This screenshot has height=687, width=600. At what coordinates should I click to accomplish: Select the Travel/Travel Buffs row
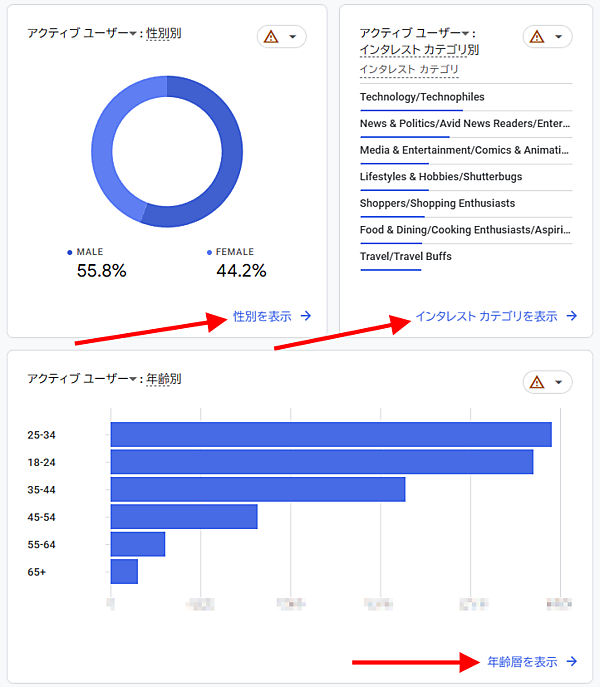coord(406,256)
